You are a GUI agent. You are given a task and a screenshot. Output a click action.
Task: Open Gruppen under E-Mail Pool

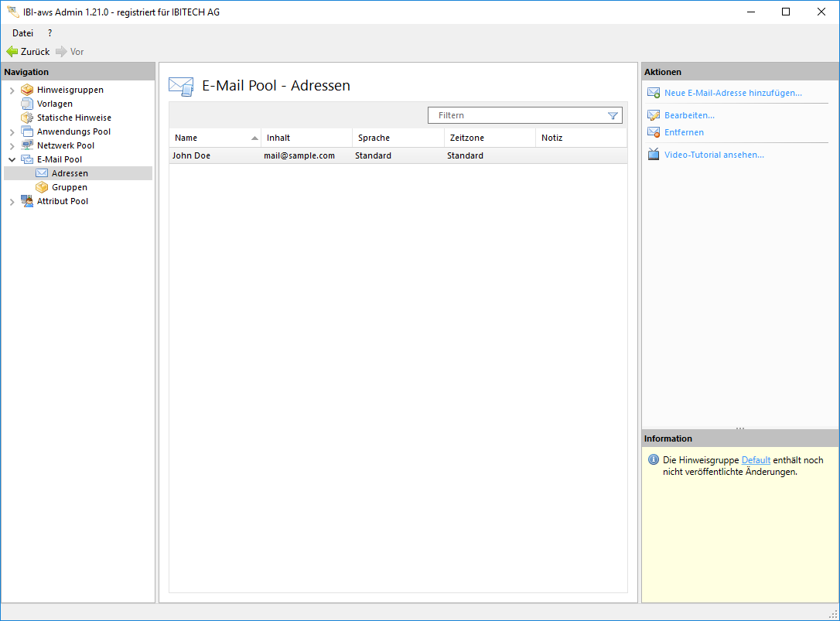point(69,187)
